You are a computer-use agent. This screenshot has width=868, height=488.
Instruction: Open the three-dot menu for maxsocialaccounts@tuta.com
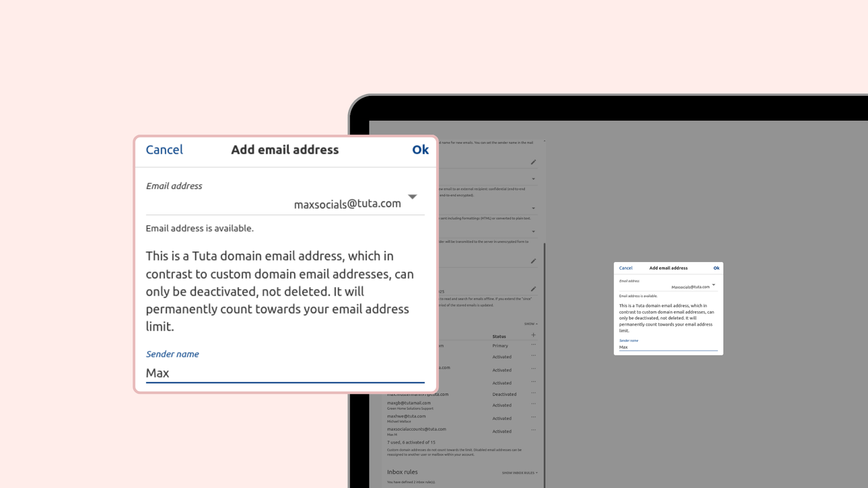[533, 430]
